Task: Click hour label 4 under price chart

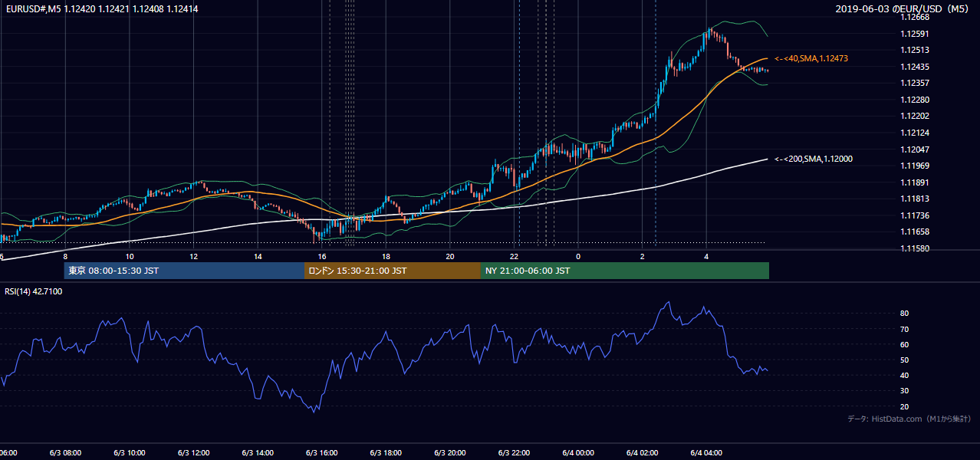Action: pos(707,256)
